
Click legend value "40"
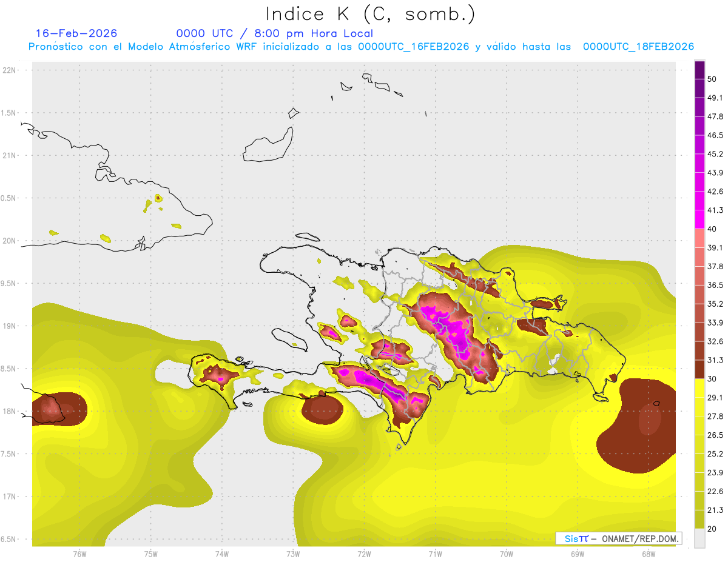coord(712,229)
